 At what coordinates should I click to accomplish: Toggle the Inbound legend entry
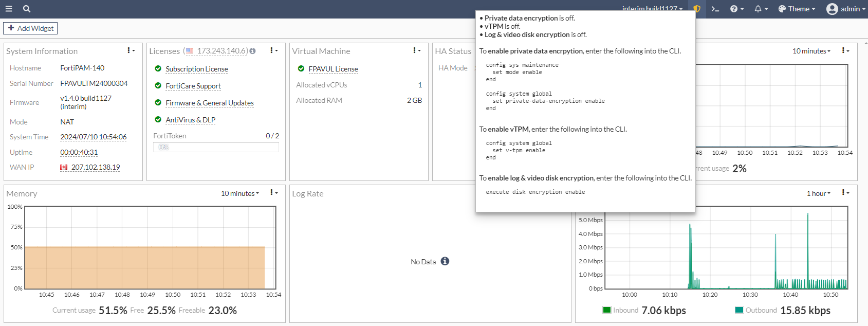pyautogui.click(x=620, y=310)
